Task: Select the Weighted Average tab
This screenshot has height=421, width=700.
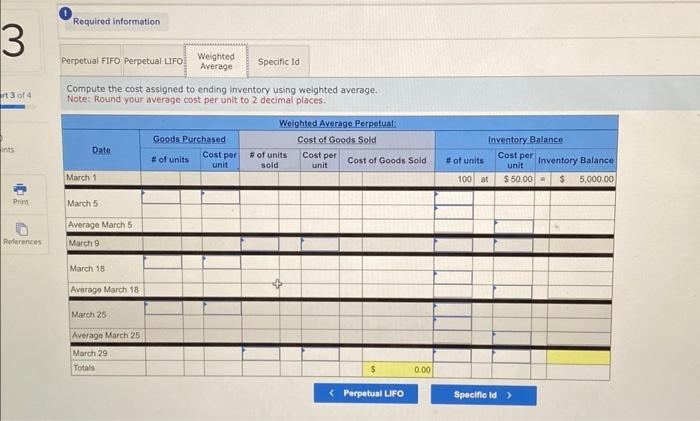Action: (216, 61)
